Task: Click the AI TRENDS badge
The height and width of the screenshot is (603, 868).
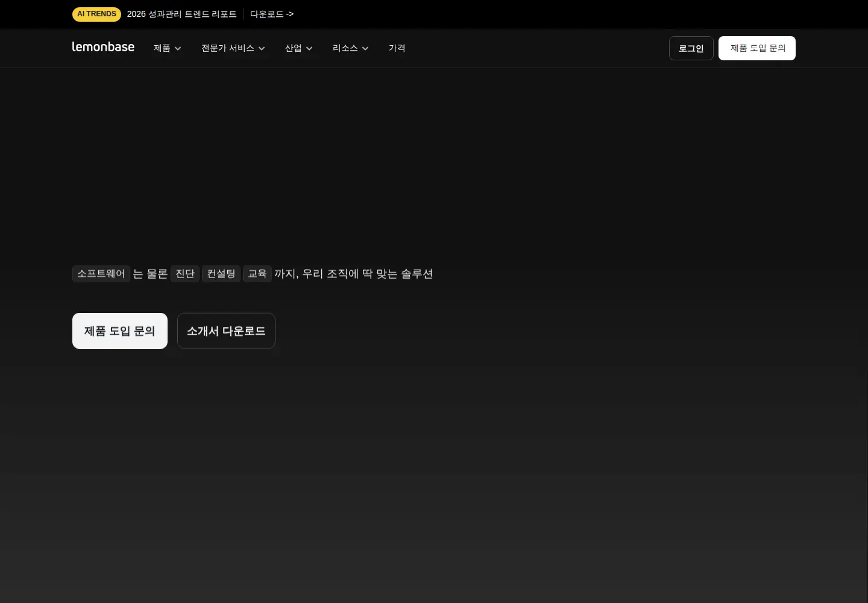Action: [96, 14]
